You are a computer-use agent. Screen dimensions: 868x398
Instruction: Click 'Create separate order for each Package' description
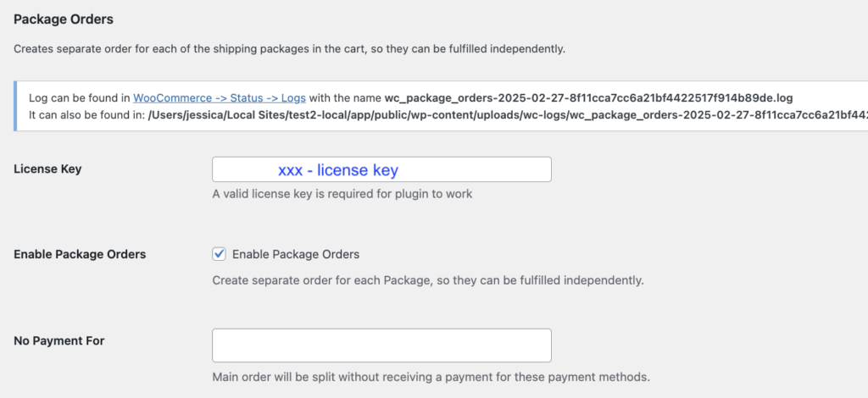click(427, 279)
